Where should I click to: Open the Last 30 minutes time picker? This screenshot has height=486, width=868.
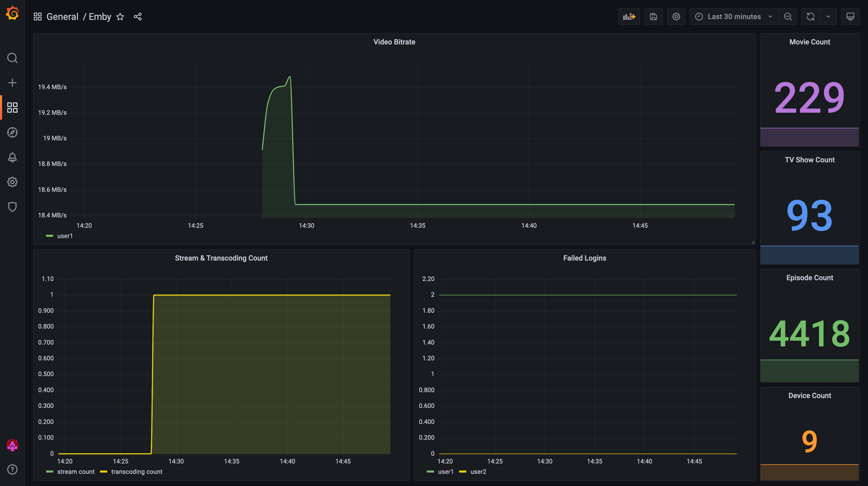click(x=734, y=16)
